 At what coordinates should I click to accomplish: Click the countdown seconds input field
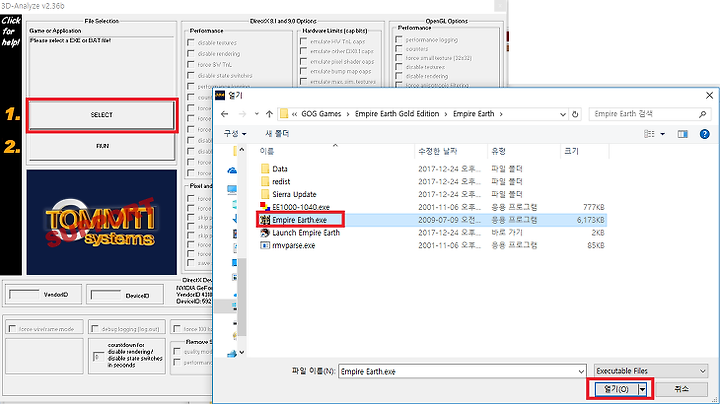point(98,356)
